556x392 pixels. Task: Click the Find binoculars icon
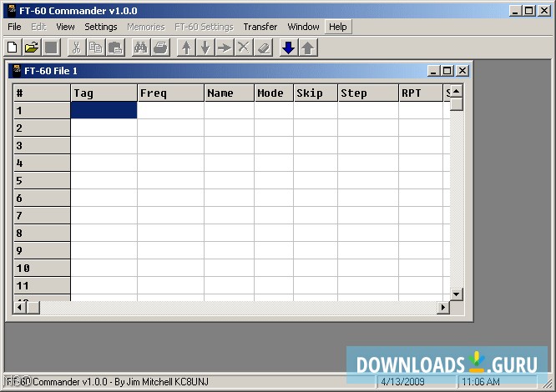141,48
